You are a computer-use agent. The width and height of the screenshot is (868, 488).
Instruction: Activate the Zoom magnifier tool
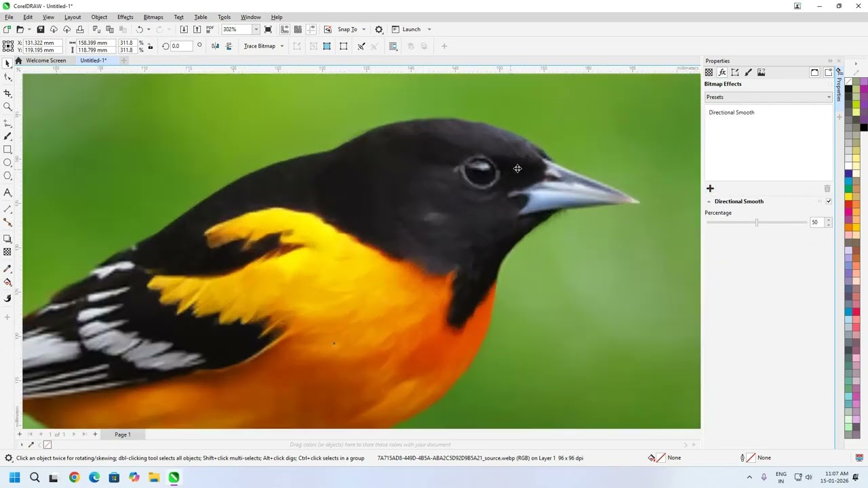(x=7, y=106)
